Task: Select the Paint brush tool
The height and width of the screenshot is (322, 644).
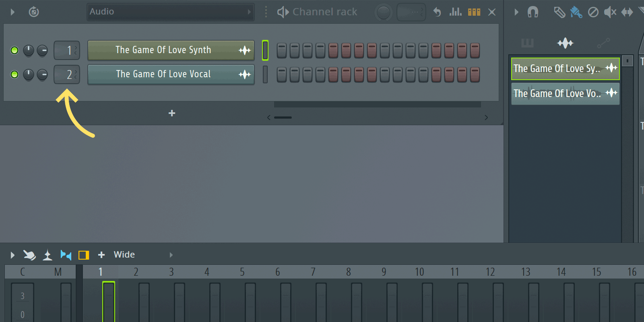Action: point(576,12)
